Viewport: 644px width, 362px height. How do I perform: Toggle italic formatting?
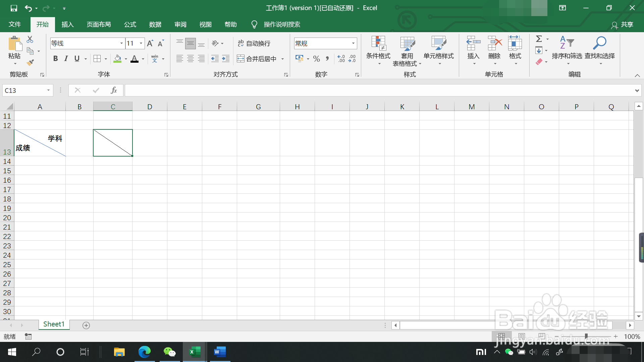tap(66, 59)
